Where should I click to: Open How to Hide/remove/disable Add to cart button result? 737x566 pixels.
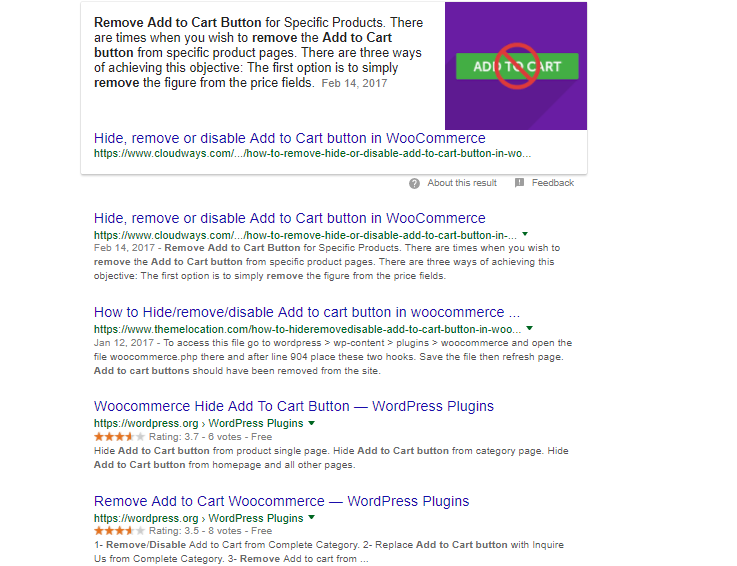(307, 312)
